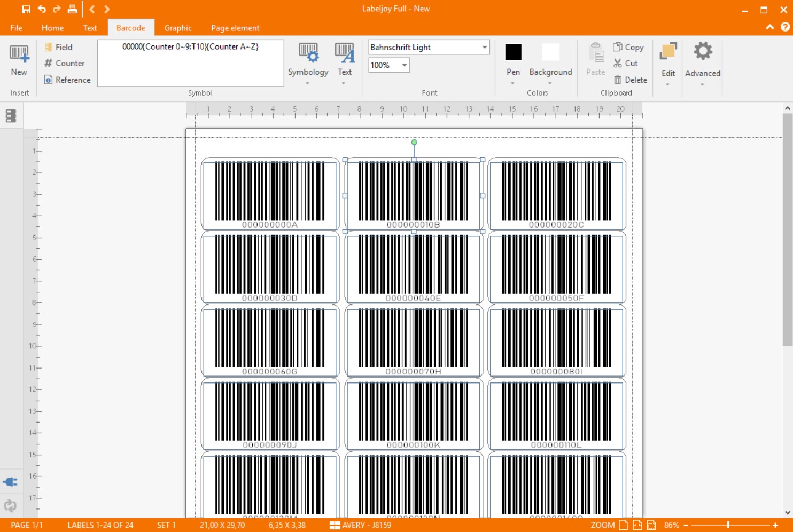793x532 pixels.
Task: Click PAGE 1/1 in status bar
Action: pyautogui.click(x=27, y=525)
